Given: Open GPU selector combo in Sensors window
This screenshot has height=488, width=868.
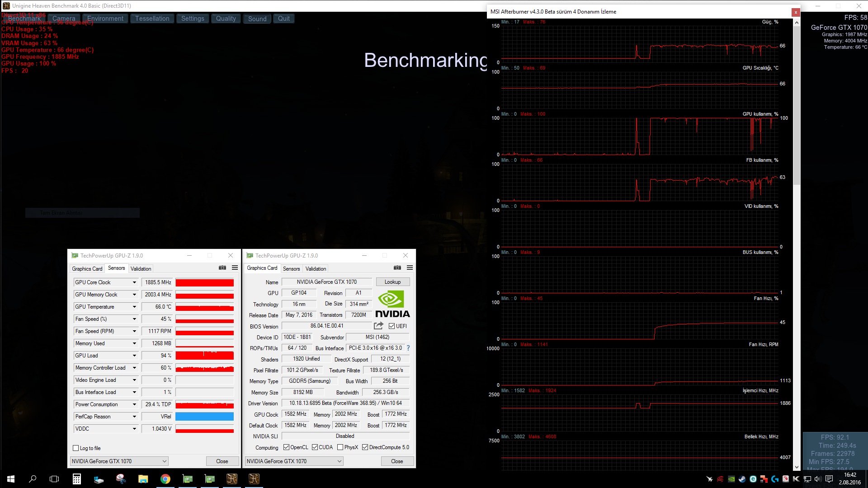Looking at the screenshot, I should 119,461.
